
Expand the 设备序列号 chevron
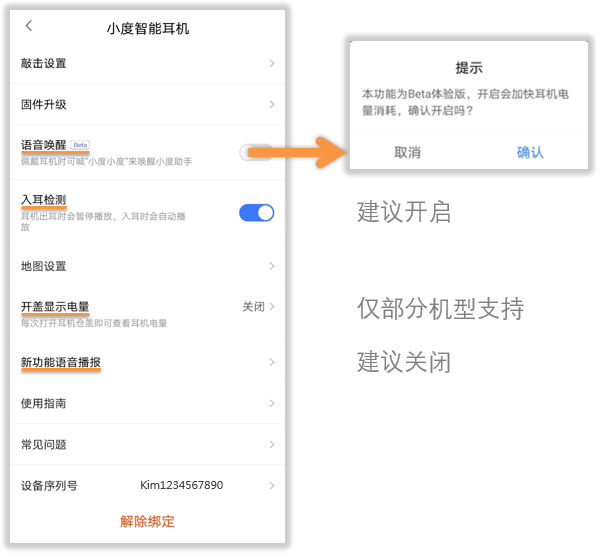[x=272, y=485]
